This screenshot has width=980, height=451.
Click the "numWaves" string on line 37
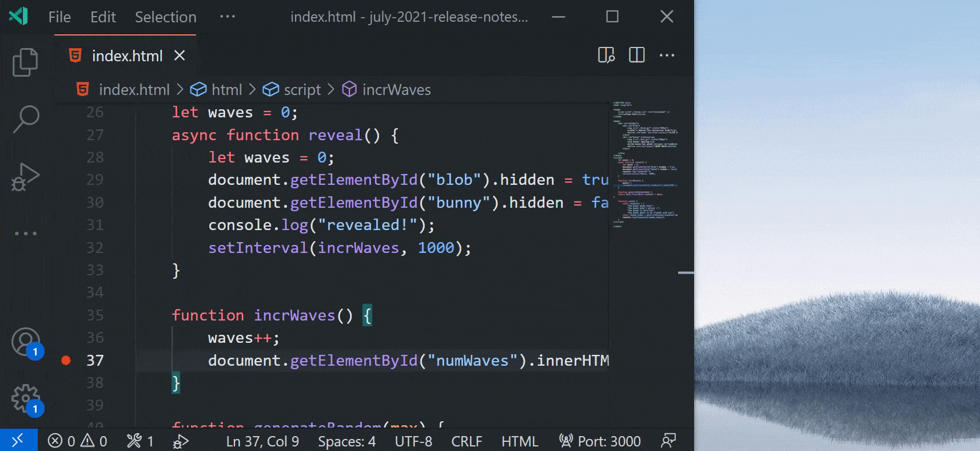click(472, 361)
